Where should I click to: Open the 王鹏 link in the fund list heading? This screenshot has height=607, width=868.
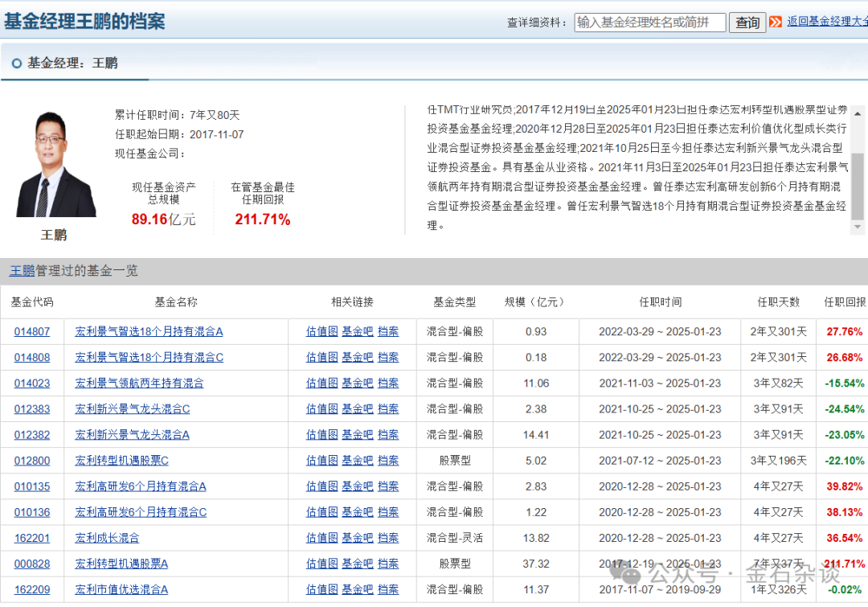(x=22, y=271)
